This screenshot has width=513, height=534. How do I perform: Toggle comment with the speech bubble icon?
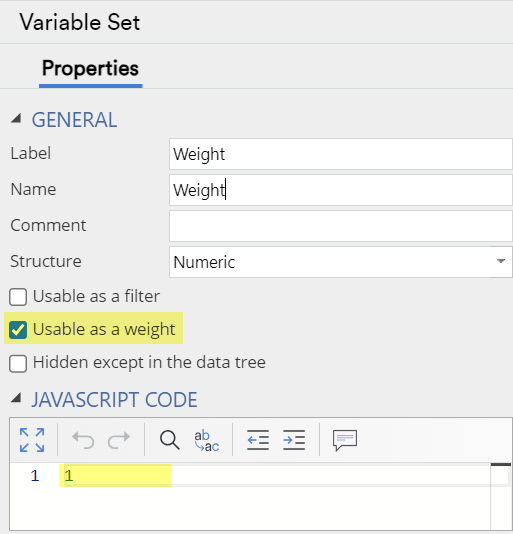click(x=345, y=440)
